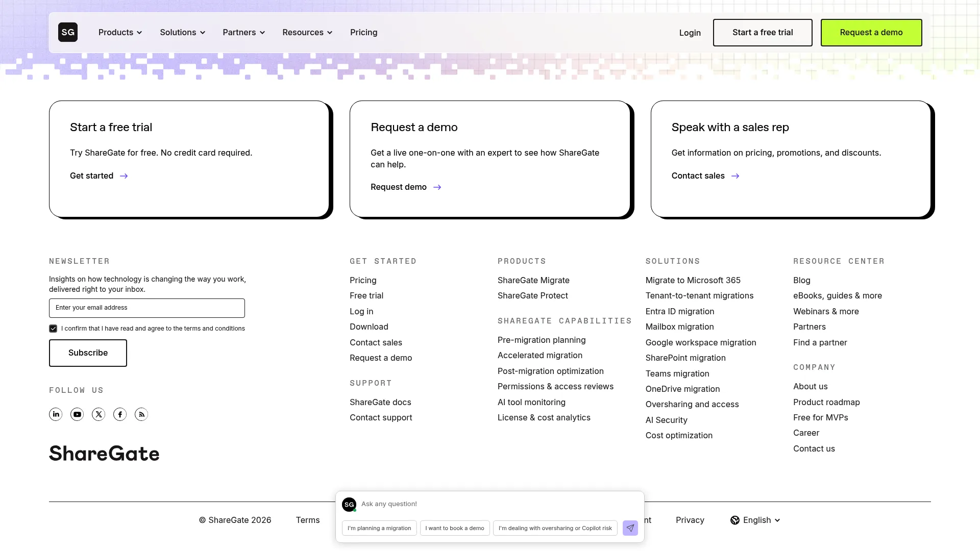The image size is (980, 551).
Task: Open the English language selector
Action: 755,520
